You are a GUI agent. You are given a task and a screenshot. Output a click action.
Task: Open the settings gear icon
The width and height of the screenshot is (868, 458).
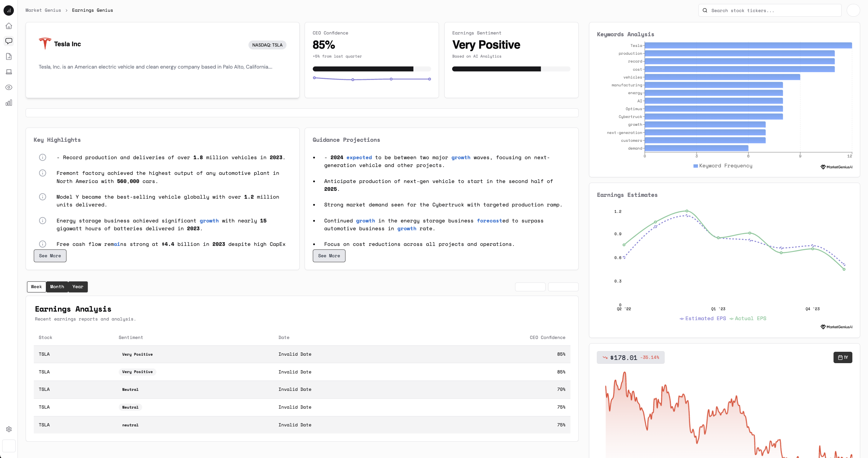[x=9, y=429]
